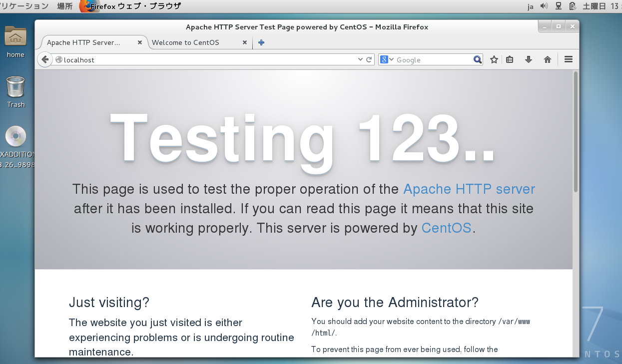This screenshot has height=364, width=622.
Task: Close the Apache HTTP Server tab
Action: [x=140, y=42]
